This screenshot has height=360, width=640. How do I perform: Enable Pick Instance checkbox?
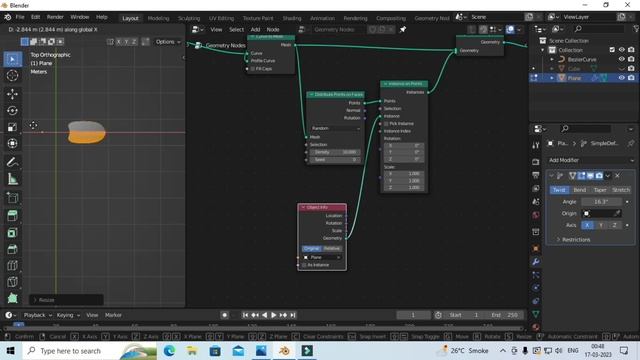(386, 124)
